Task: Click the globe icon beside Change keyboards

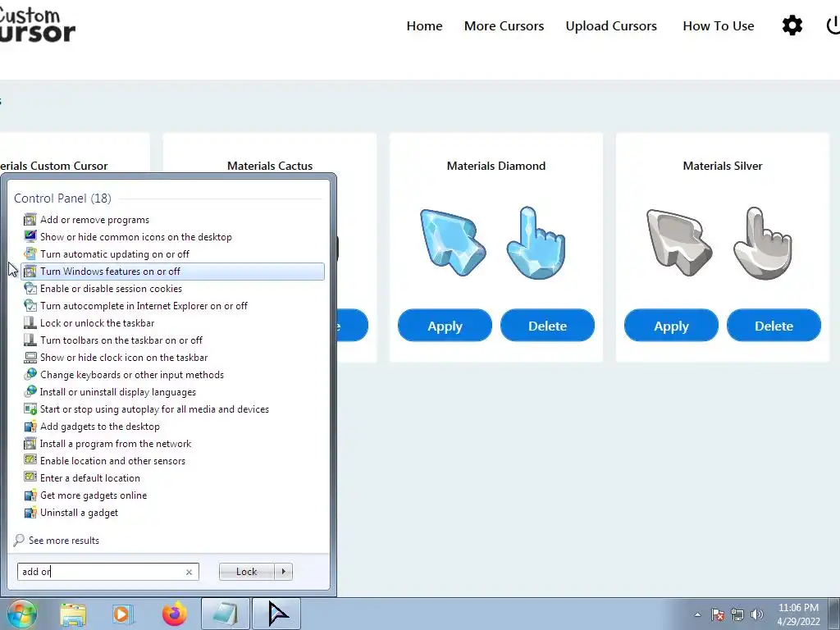Action: [x=30, y=374]
